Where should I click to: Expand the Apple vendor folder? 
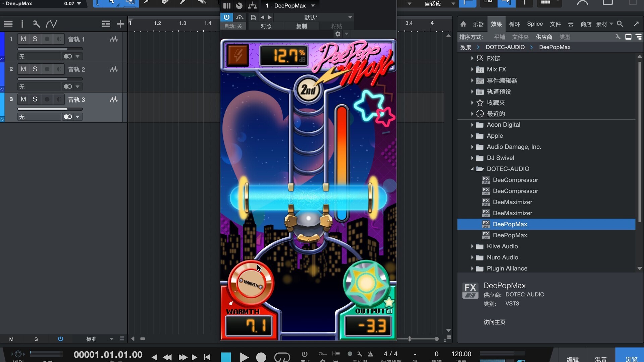click(x=472, y=136)
